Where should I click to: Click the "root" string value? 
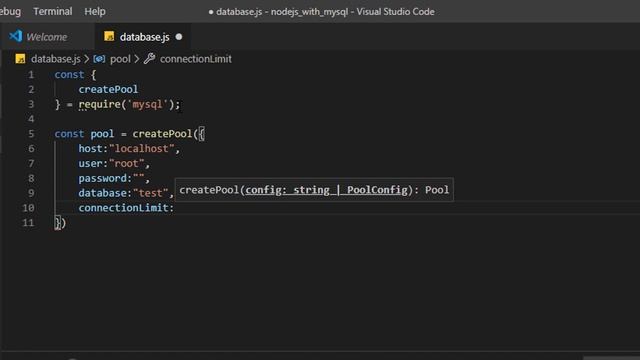coord(127,164)
